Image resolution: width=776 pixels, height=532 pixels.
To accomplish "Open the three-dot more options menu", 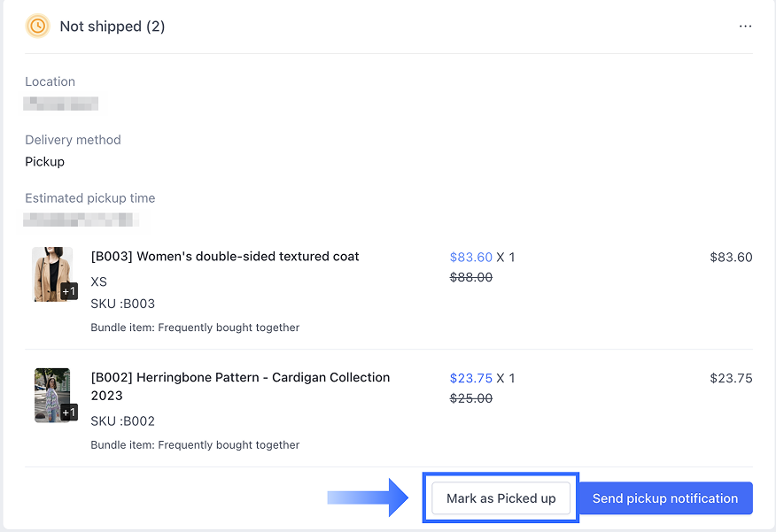I will (745, 27).
